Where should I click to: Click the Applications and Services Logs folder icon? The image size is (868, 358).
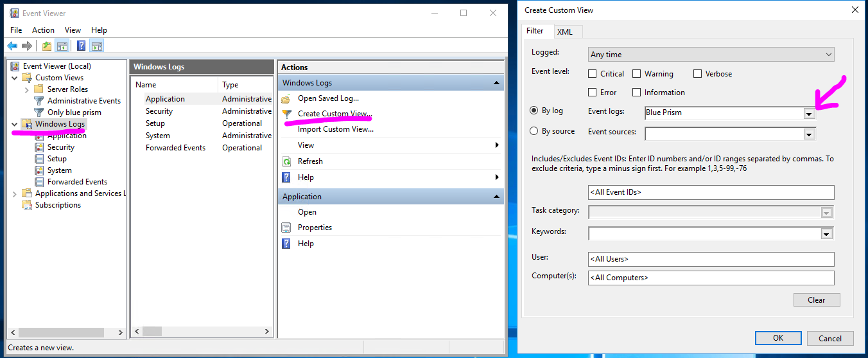28,193
